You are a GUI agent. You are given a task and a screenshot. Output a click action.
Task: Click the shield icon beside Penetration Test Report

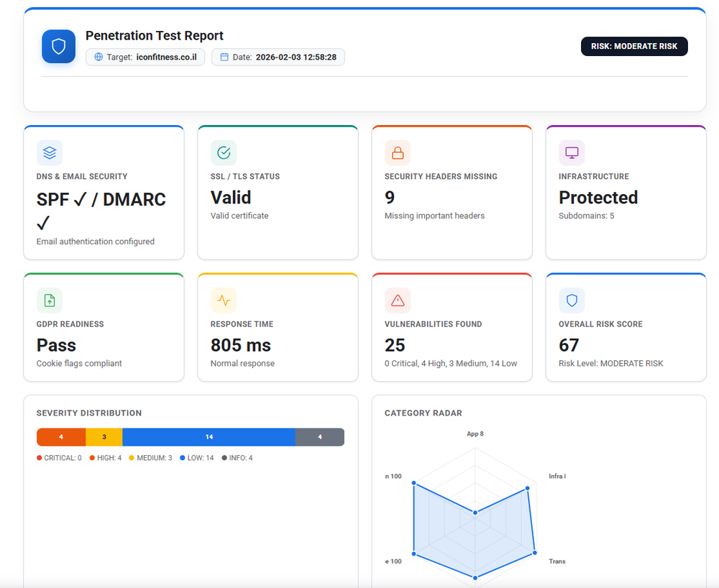(x=58, y=45)
